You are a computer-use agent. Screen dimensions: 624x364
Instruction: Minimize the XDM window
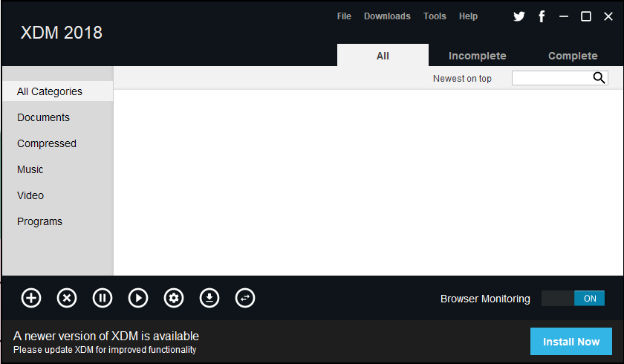(x=564, y=16)
